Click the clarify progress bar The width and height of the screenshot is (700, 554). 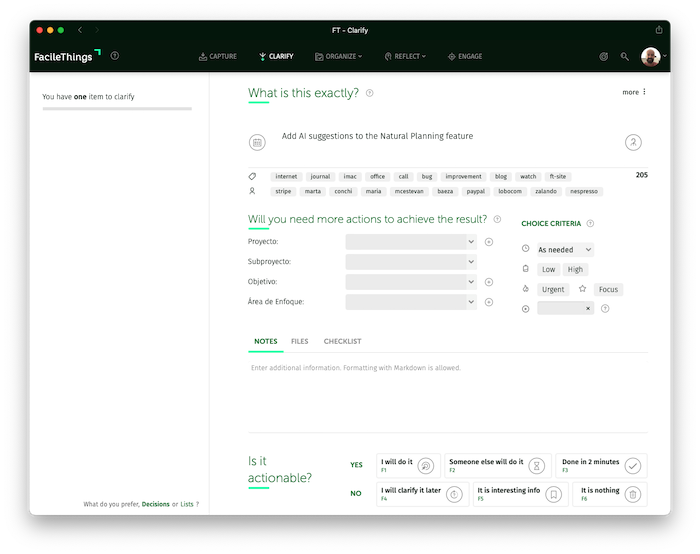click(117, 108)
